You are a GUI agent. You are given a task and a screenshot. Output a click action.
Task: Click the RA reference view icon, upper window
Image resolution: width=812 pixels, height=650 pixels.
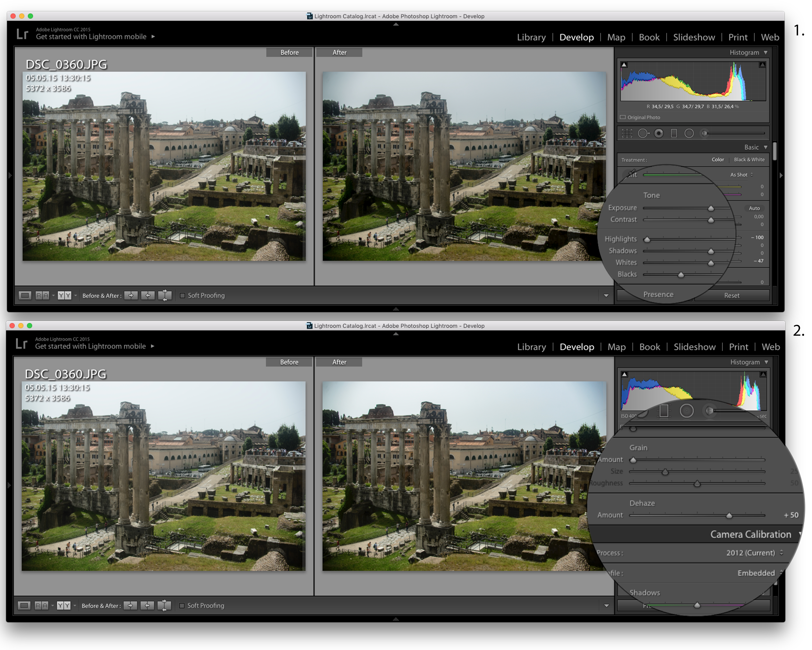[x=42, y=295]
